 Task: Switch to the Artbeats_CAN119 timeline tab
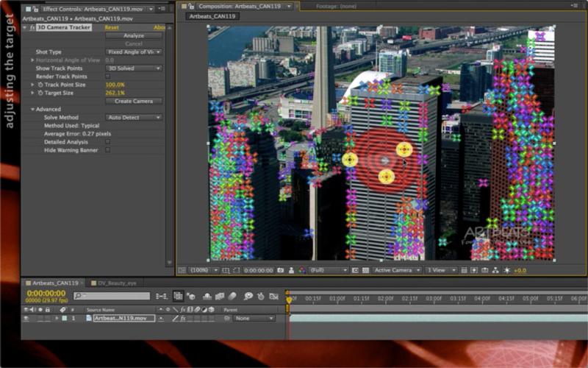click(x=54, y=283)
